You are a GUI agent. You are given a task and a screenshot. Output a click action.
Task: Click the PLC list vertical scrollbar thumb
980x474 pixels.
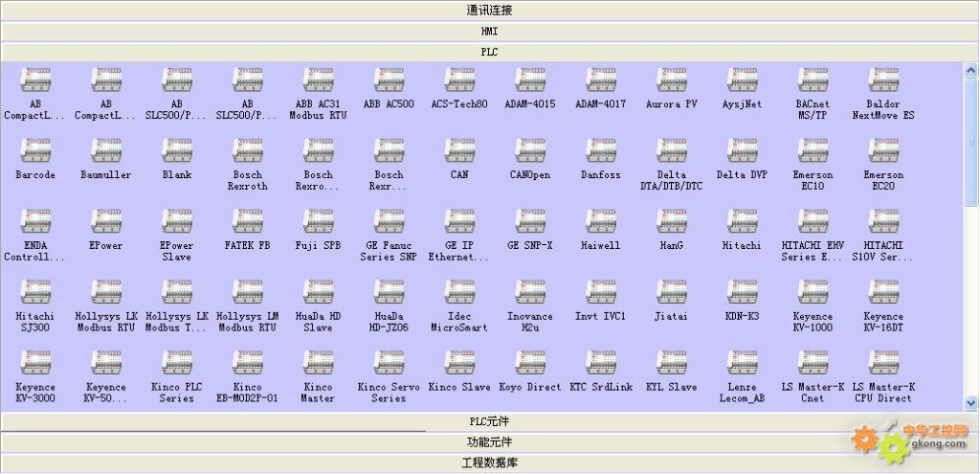coord(970,142)
